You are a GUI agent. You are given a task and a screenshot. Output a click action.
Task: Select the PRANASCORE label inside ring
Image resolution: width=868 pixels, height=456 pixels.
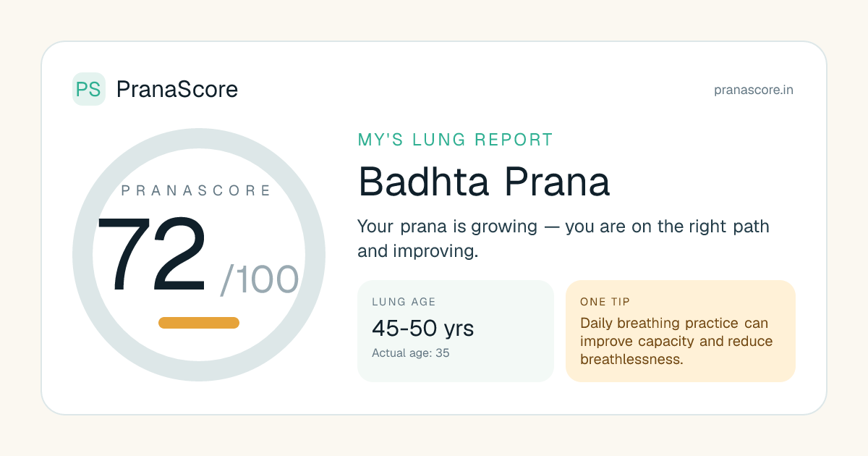pyautogui.click(x=196, y=191)
